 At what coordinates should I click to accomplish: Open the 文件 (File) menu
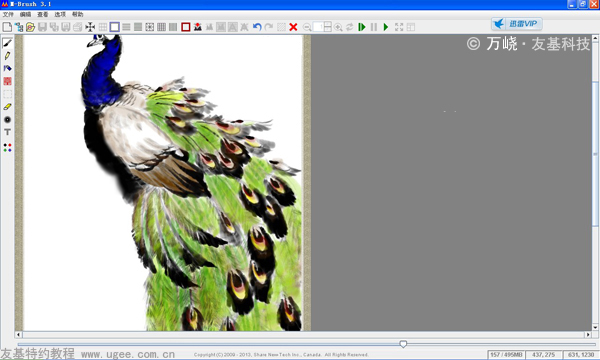click(x=8, y=15)
